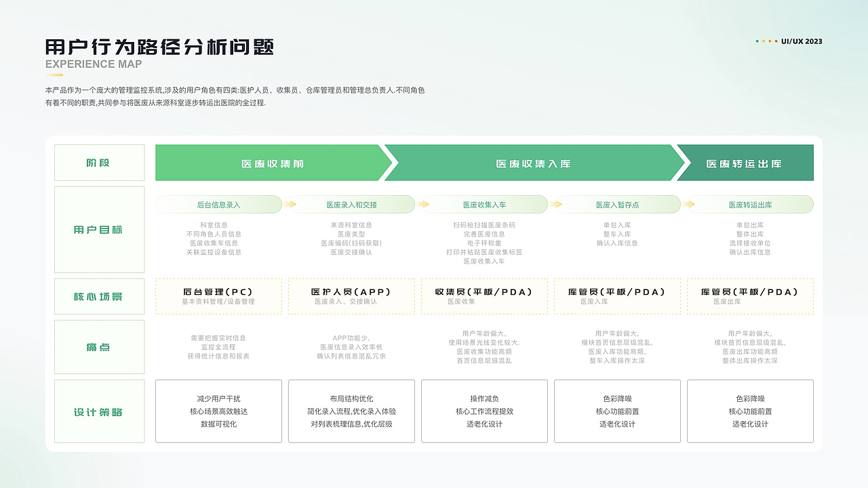Click the text 确认入库信息

click(x=617, y=243)
